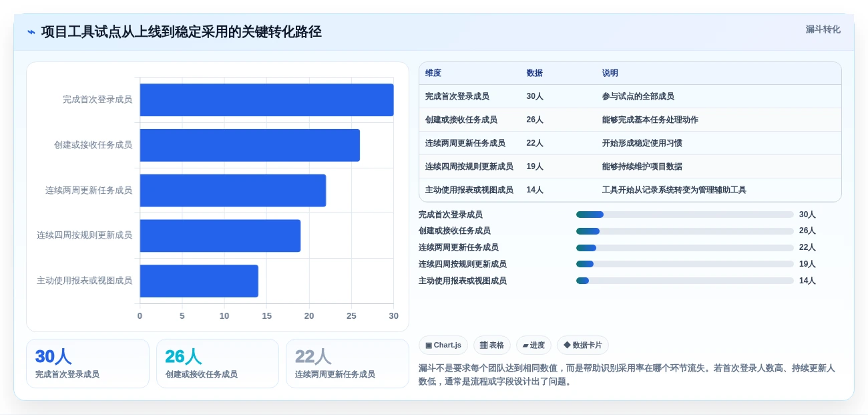868x415 pixels.
Task: Open the 26人 创建或接收任务成员 stat card
Action: tap(218, 364)
